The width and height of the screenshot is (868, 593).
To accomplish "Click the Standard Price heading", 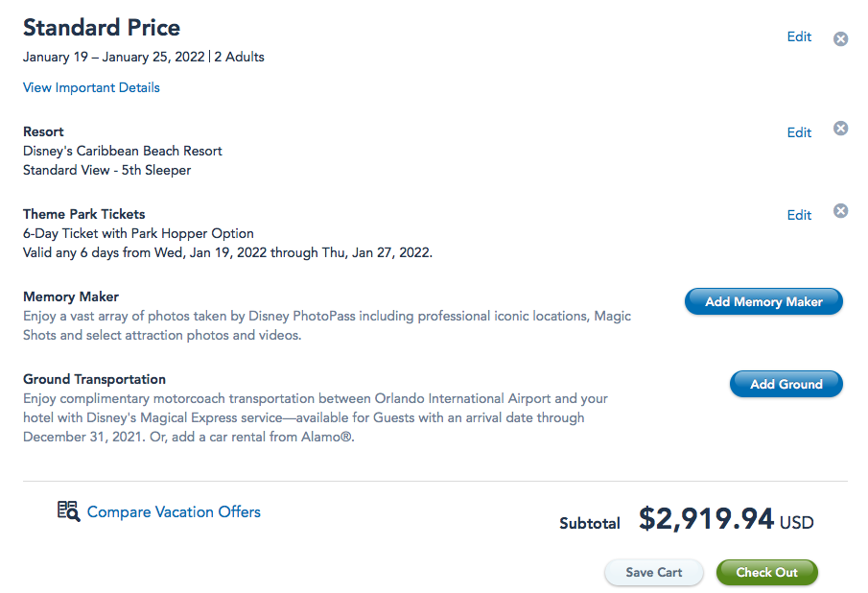I will point(102,28).
